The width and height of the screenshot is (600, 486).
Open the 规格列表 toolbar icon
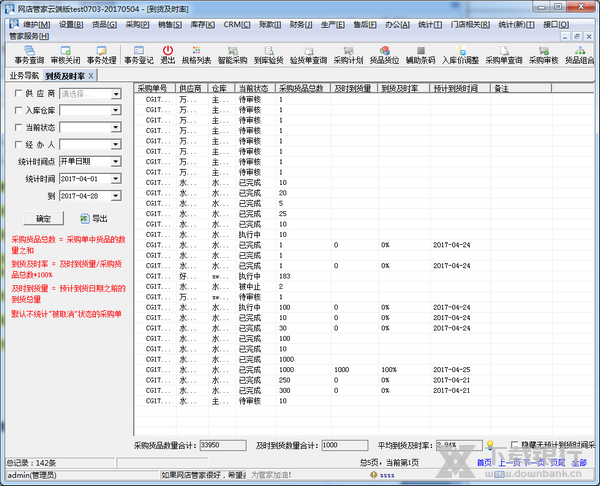click(x=196, y=54)
